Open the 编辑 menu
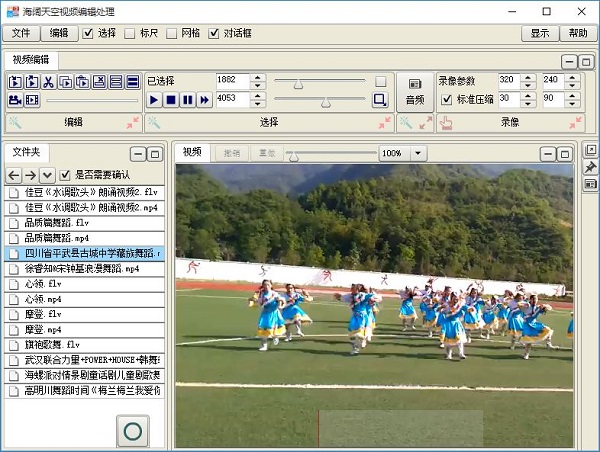The width and height of the screenshot is (600, 452). [x=59, y=33]
